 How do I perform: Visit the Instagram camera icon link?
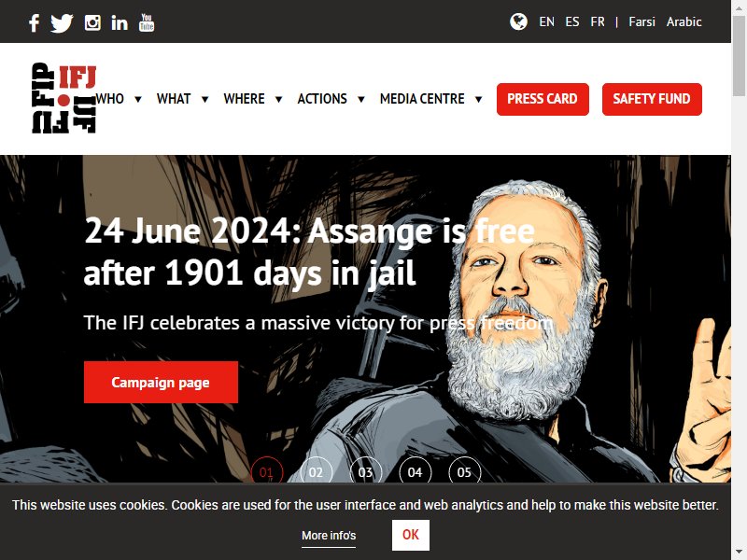tap(92, 22)
